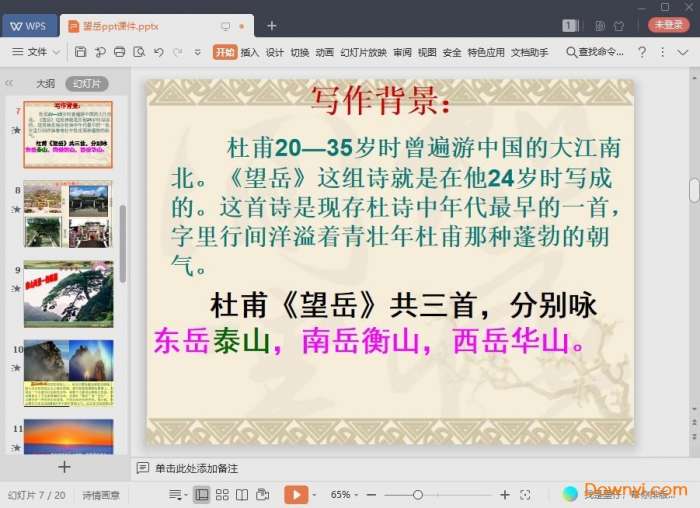Click the zoom out minus button
The height and width of the screenshot is (508, 700).
(x=371, y=495)
